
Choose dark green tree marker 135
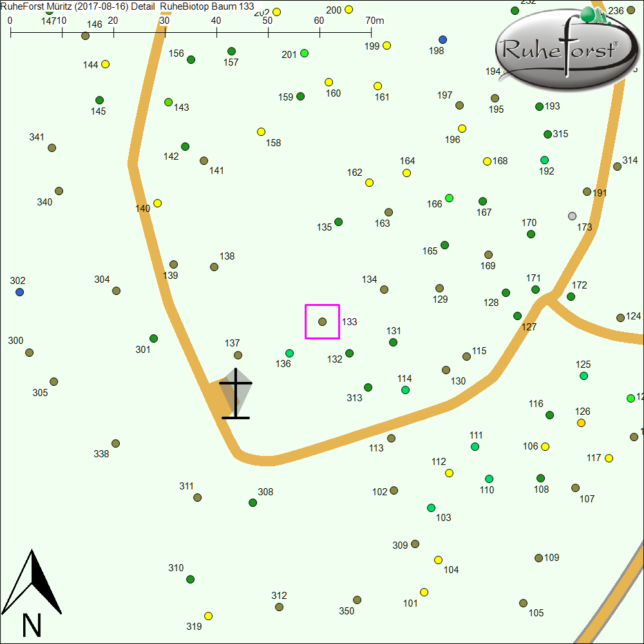pos(339,222)
